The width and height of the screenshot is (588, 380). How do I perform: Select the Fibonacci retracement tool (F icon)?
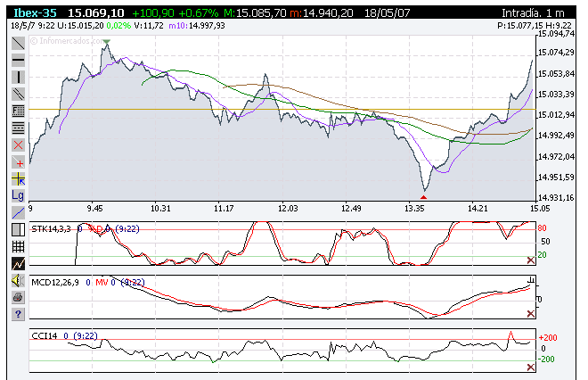click(18, 112)
